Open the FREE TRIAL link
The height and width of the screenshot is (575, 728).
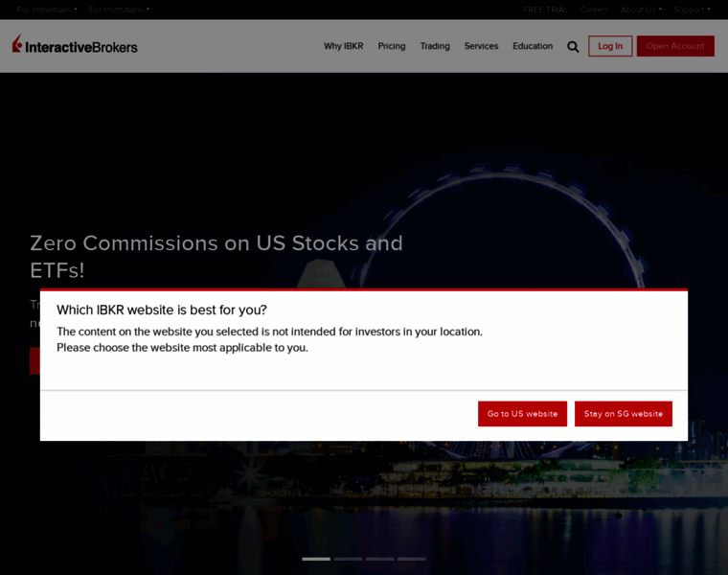pos(546,10)
